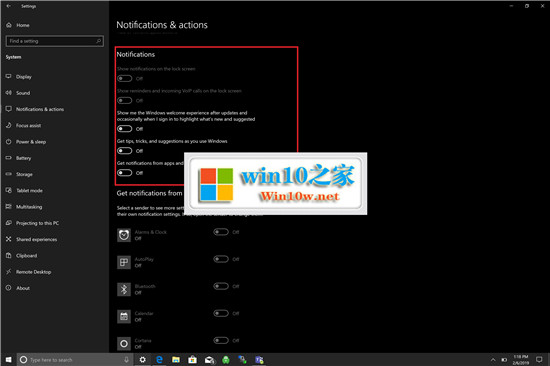Click the Bluetooth app icon
Image resolution: width=550 pixels, height=366 pixels.
coord(124,290)
